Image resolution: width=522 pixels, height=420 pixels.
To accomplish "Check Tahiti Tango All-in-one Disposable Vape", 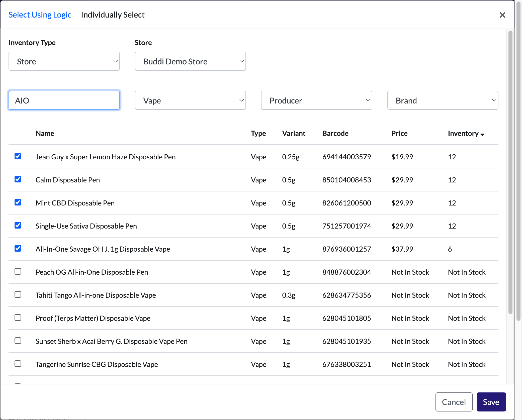I will pos(18,294).
